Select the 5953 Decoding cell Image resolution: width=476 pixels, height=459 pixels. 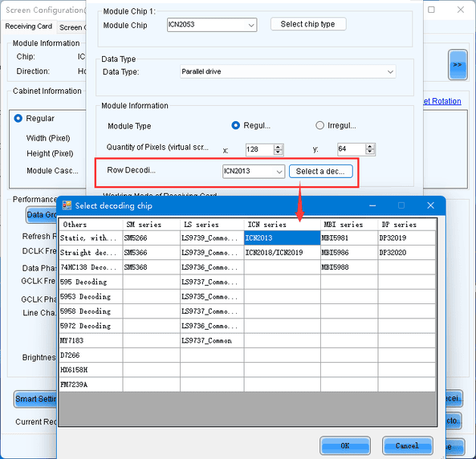tap(91, 297)
